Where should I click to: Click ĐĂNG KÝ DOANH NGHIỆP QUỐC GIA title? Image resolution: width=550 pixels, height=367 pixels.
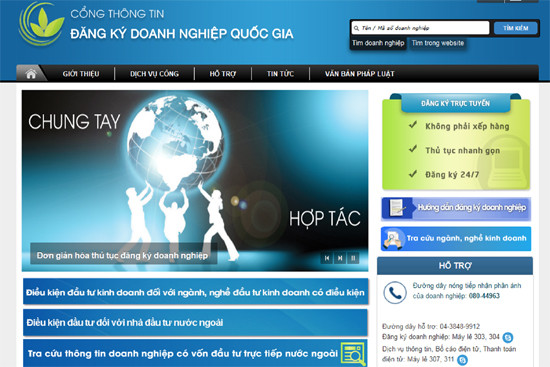coord(181,34)
